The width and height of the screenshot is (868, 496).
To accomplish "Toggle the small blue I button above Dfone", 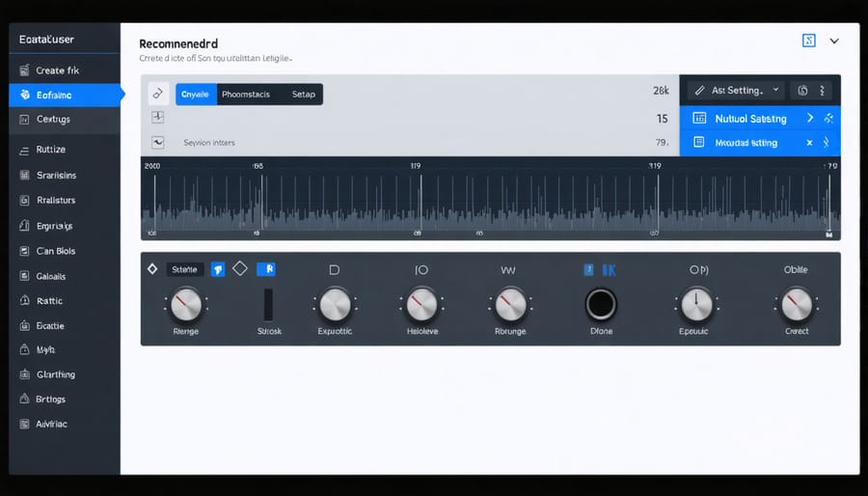I will [588, 269].
